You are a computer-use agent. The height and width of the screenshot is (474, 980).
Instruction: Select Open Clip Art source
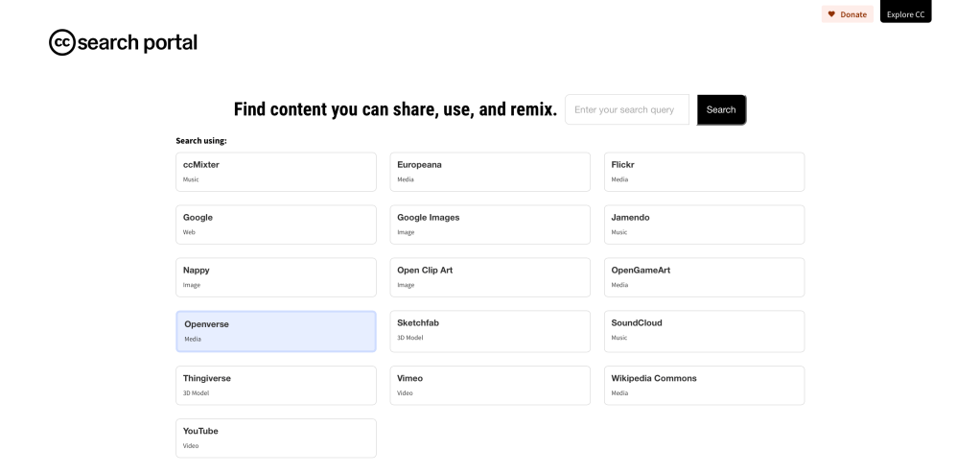pyautogui.click(x=489, y=277)
